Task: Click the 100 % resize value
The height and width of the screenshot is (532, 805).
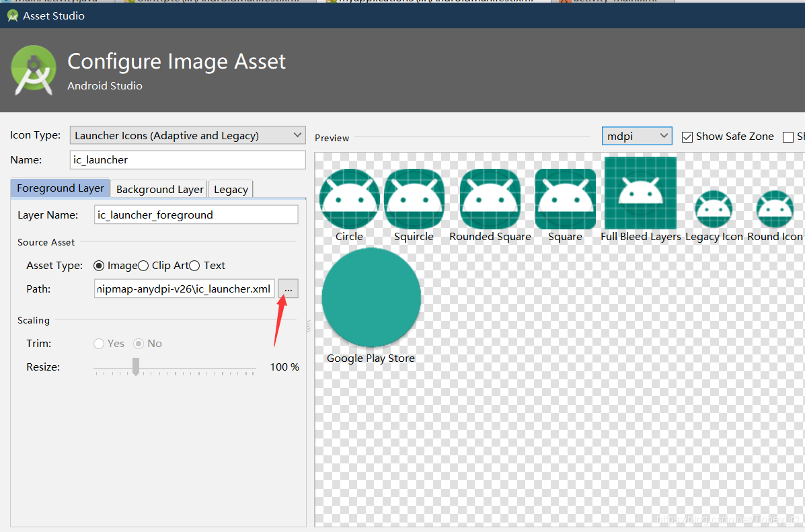Action: pyautogui.click(x=284, y=367)
